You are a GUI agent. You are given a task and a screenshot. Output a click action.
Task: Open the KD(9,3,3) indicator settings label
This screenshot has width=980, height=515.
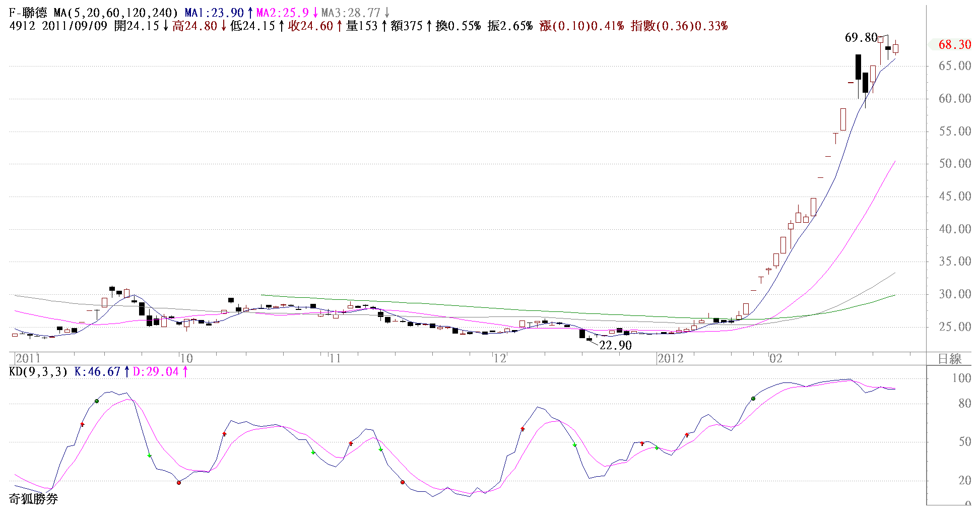pos(38,372)
